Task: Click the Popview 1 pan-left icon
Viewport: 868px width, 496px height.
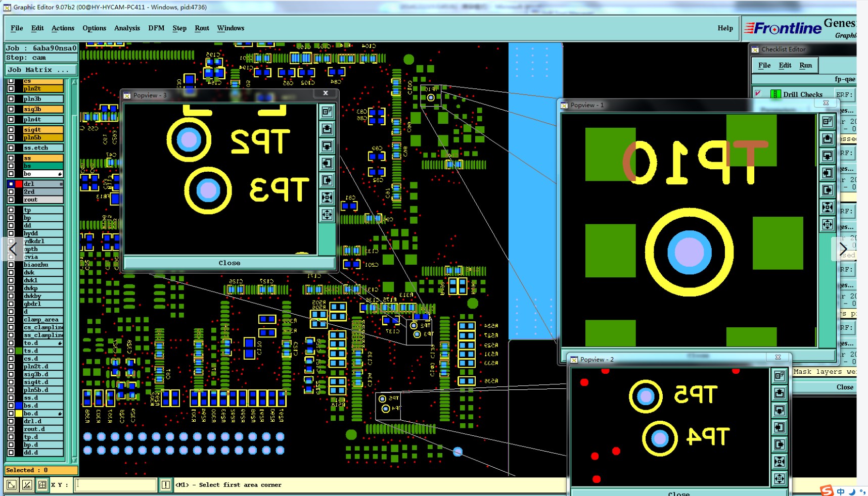Action: click(828, 173)
